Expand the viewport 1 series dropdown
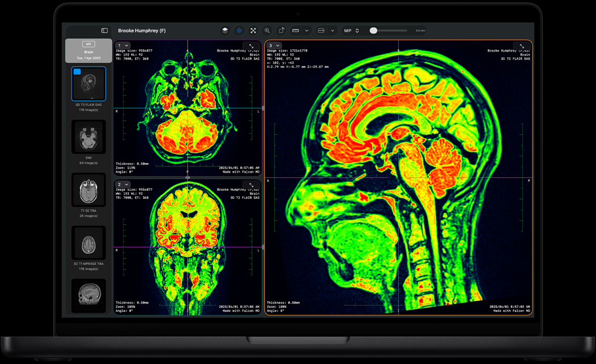Viewport: 596px width, 364px height. pos(123,45)
